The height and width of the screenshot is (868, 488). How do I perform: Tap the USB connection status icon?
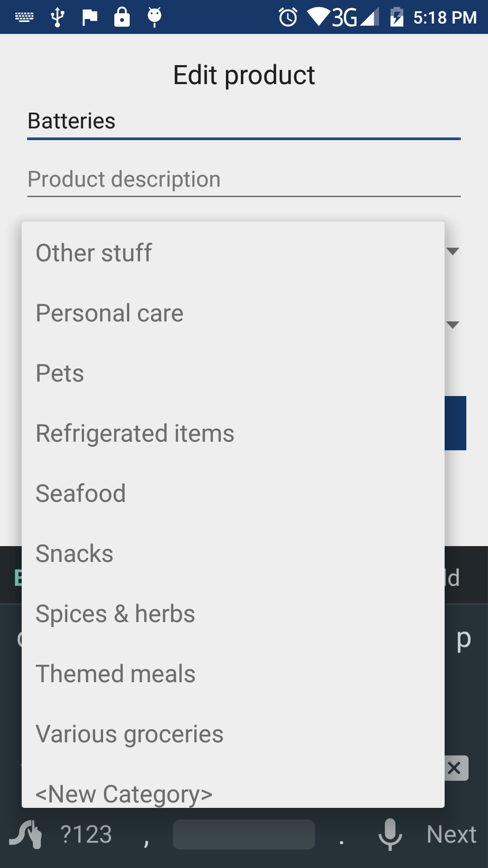(57, 17)
